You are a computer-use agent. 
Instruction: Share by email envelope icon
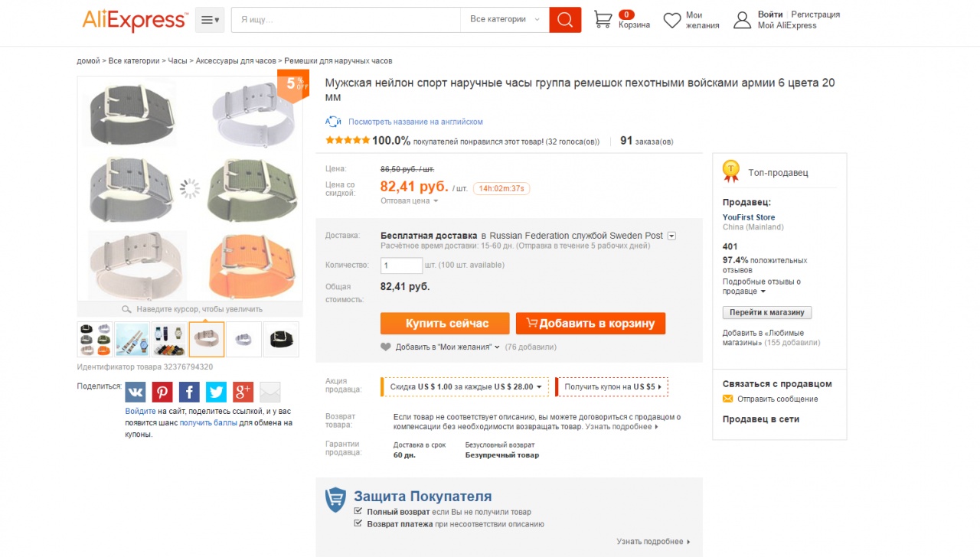point(270,393)
